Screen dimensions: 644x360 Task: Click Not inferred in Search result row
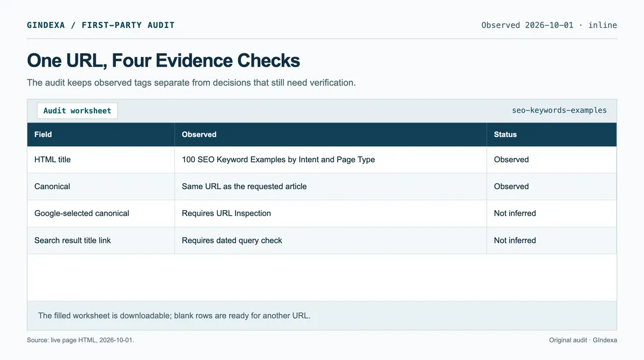point(552,240)
